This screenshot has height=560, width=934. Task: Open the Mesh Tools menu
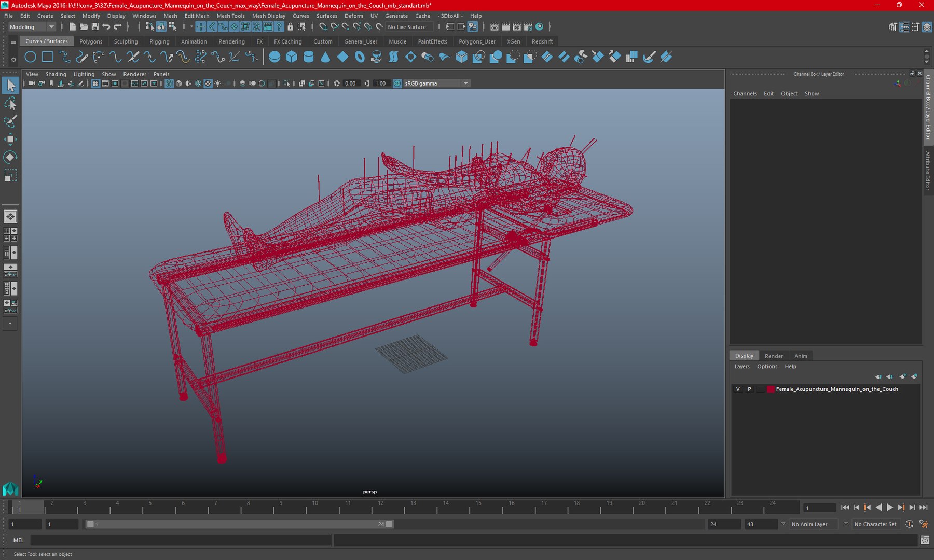230,16
